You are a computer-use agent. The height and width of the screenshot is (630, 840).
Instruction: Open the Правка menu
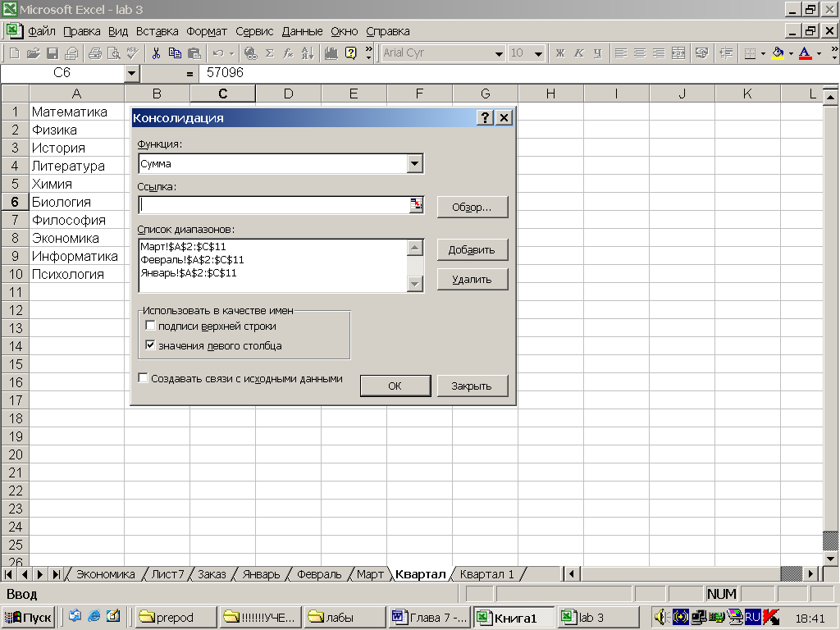[x=82, y=32]
